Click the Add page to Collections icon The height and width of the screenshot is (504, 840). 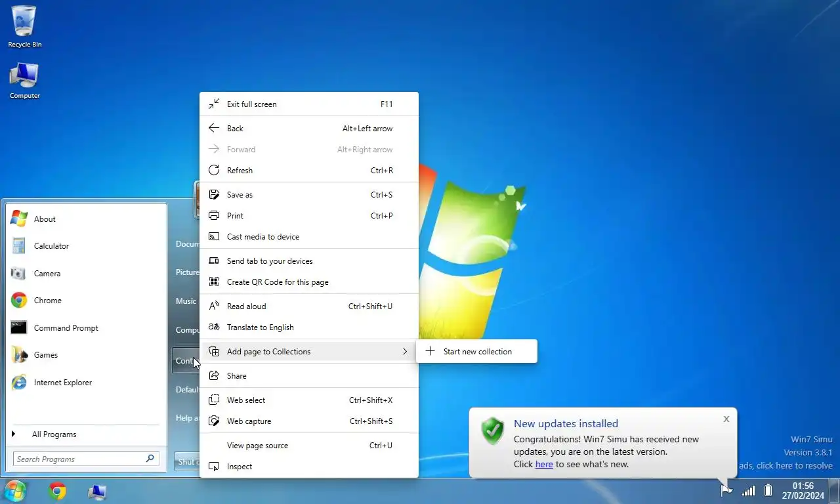coord(214,352)
